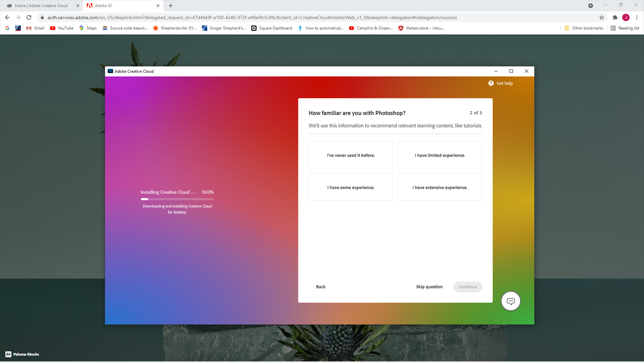Image resolution: width=644 pixels, height=362 pixels.
Task: Minimize the Adobe Creative Cloud installer window
Action: tap(496, 71)
